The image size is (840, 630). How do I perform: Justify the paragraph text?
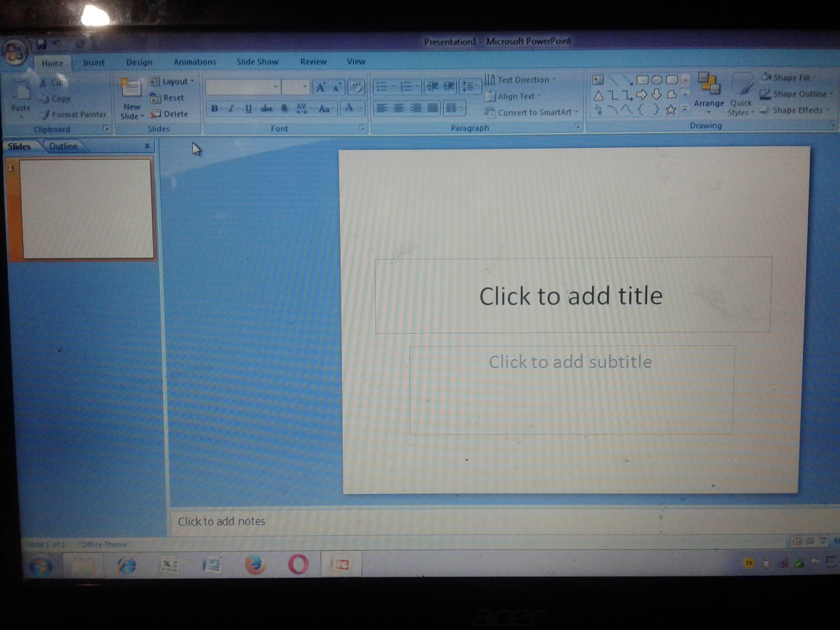click(x=433, y=108)
